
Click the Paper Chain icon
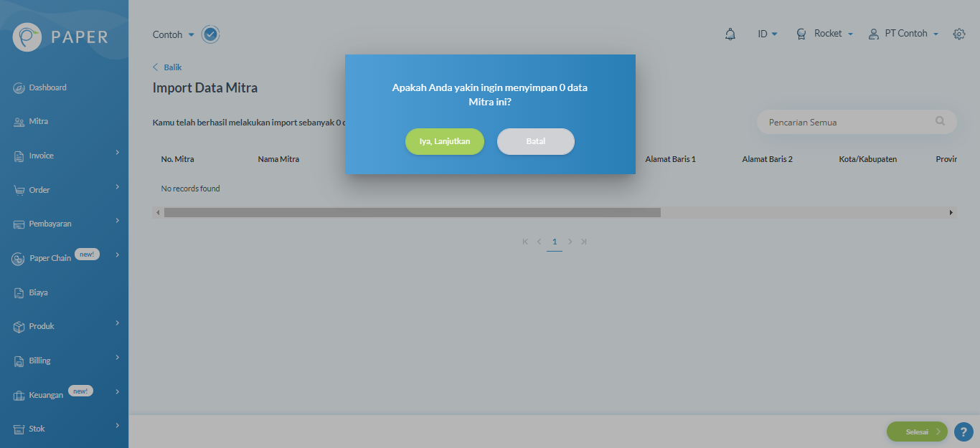(x=19, y=259)
